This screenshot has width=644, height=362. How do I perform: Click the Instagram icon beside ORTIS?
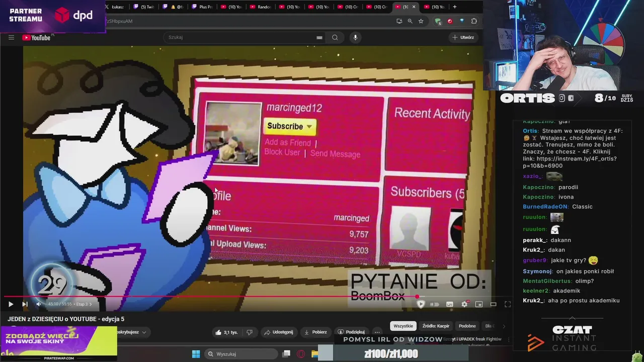click(x=561, y=98)
